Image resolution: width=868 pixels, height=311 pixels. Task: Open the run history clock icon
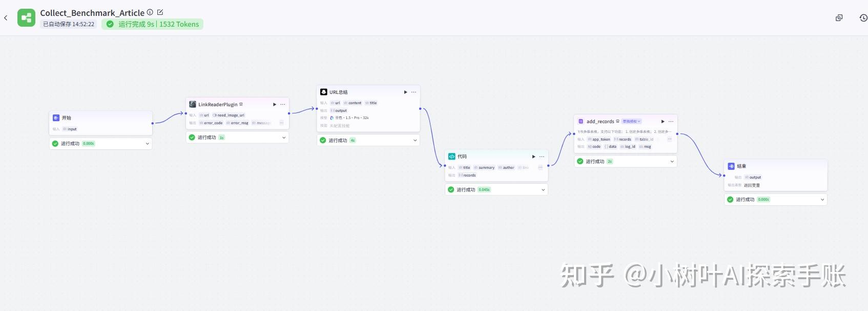863,18
